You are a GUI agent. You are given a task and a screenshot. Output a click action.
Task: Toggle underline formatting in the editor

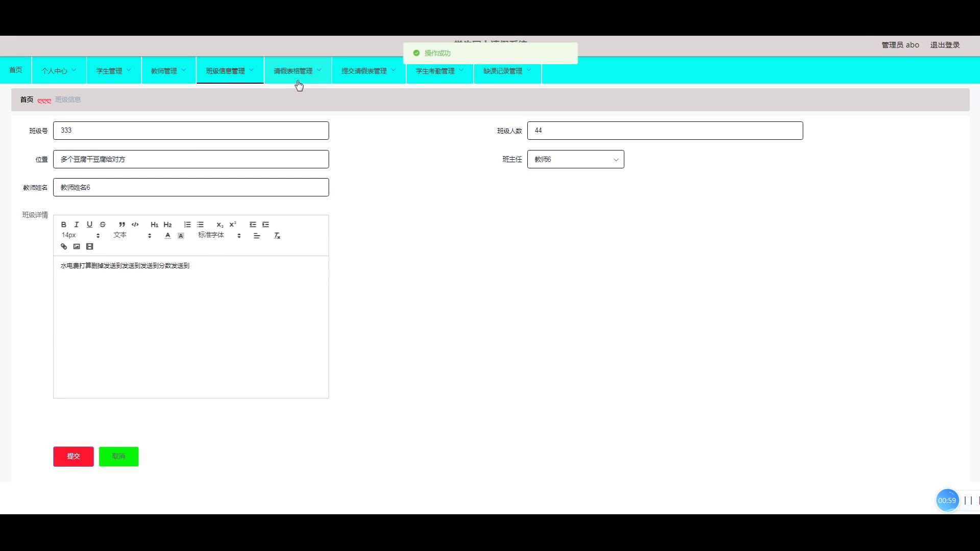[89, 224]
